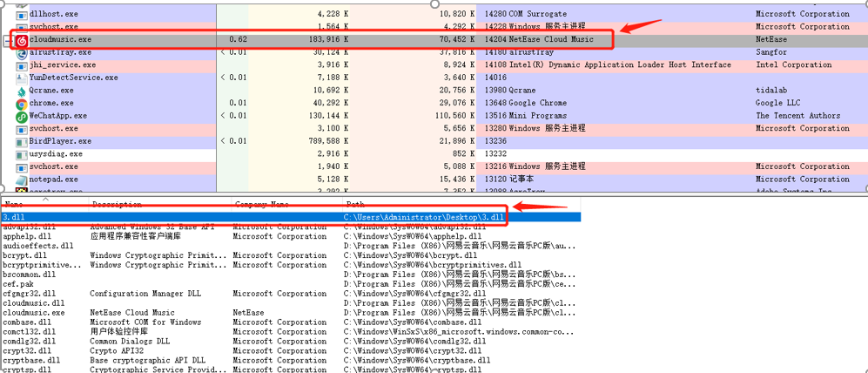
Task: Select audioeffects.dll in the DLL list
Action: click(x=38, y=246)
